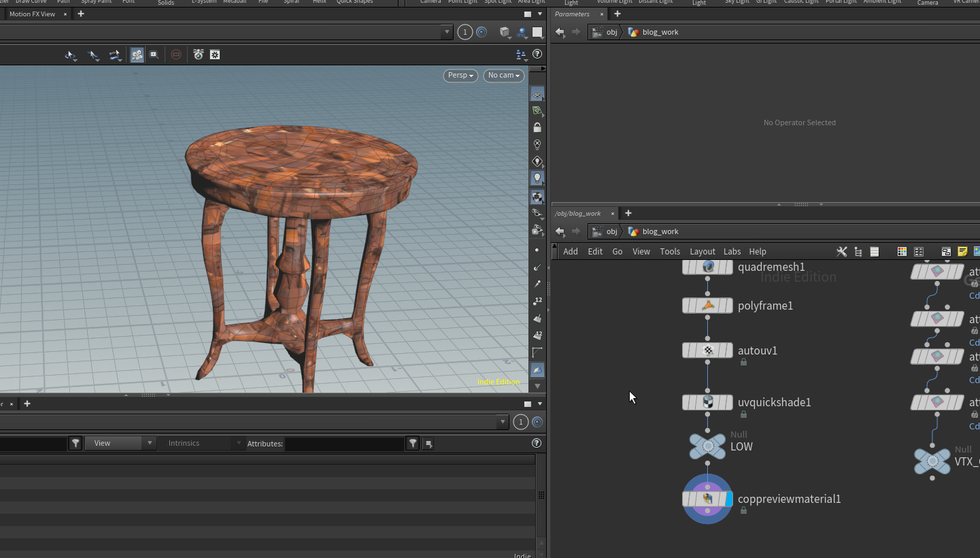Toggle construction plane display option
The width and height of the screenshot is (980, 558).
[537, 110]
